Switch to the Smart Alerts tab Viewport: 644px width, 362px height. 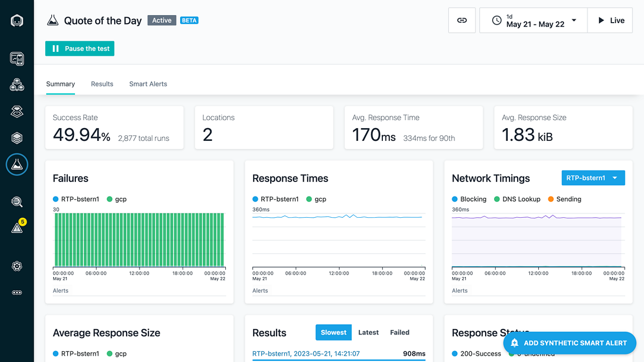click(148, 84)
